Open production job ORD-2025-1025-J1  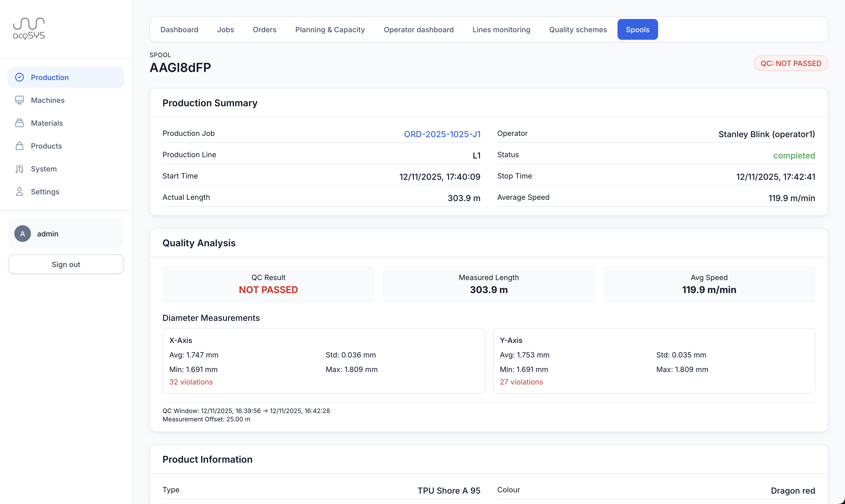442,134
